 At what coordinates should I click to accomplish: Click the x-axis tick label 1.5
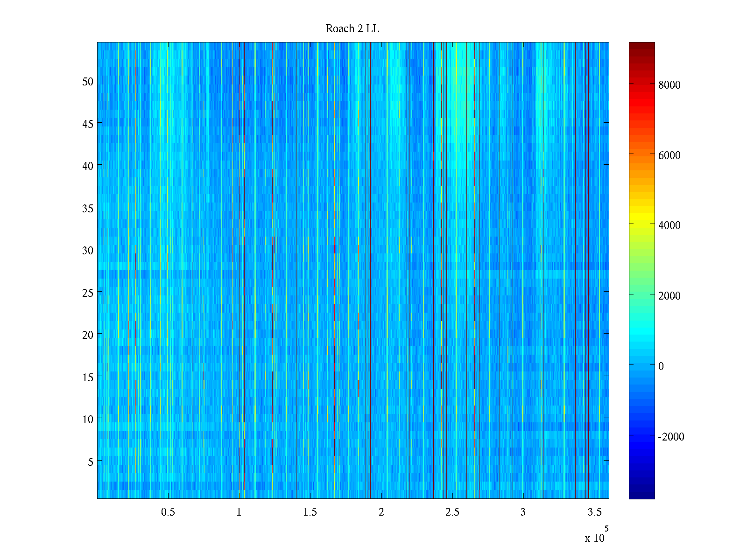(310, 512)
